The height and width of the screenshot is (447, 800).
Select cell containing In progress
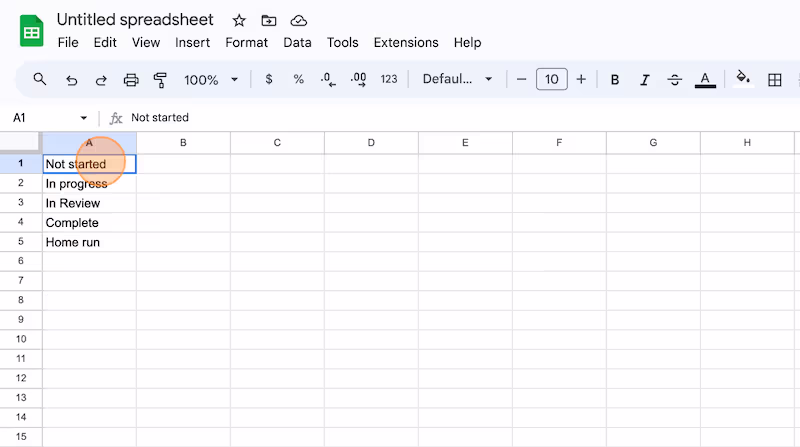coord(89,184)
